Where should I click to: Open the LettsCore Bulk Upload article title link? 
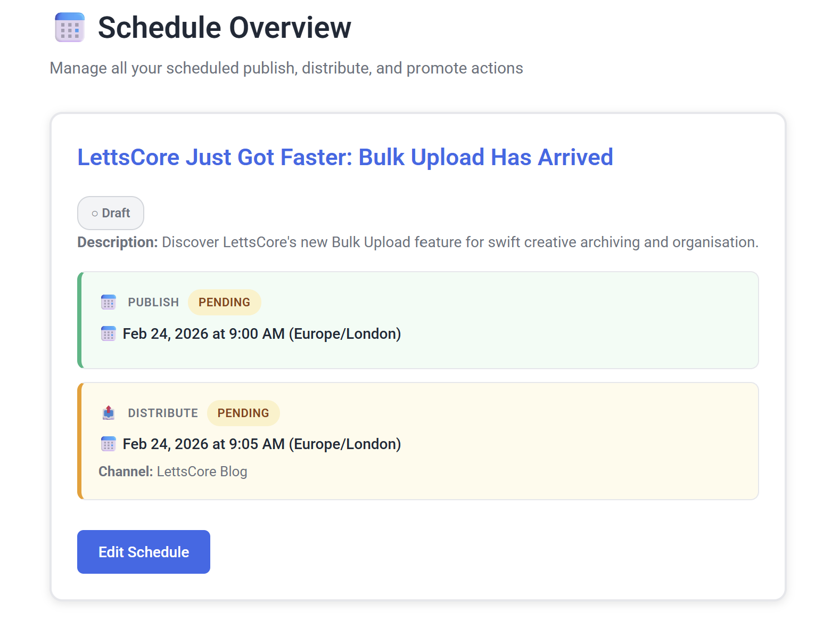pyautogui.click(x=345, y=157)
